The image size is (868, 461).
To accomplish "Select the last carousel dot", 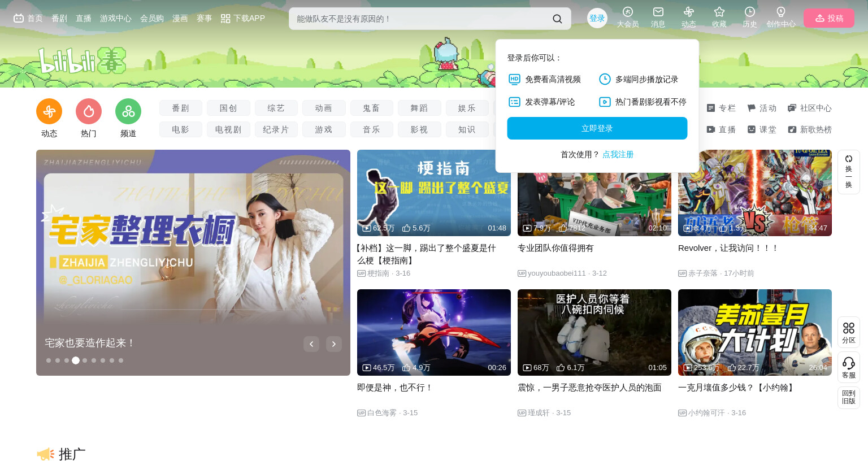I will click(x=121, y=360).
